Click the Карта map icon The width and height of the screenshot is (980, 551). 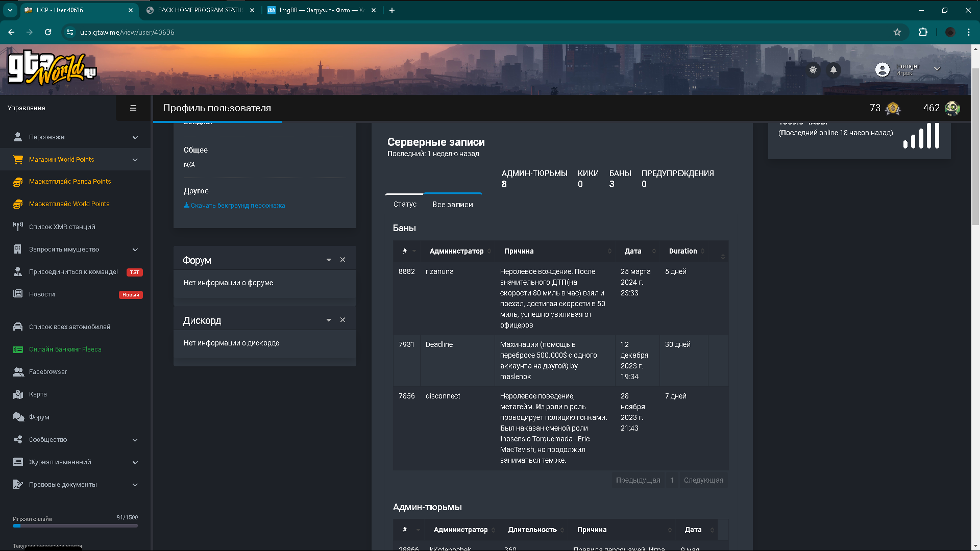click(x=18, y=394)
